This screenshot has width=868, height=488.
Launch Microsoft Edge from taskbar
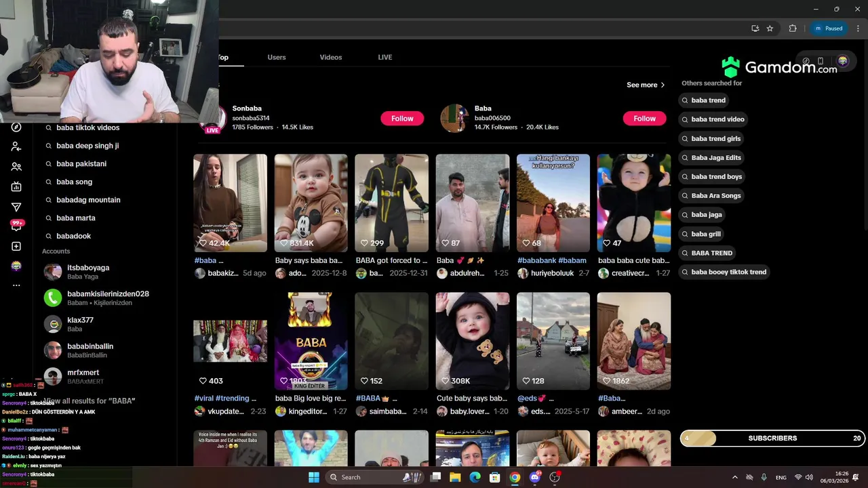[475, 477]
